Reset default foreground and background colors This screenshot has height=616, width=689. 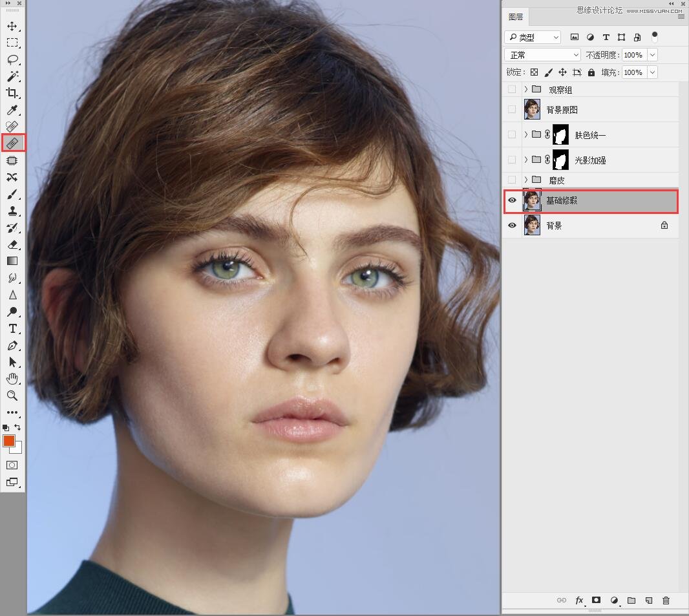point(6,427)
